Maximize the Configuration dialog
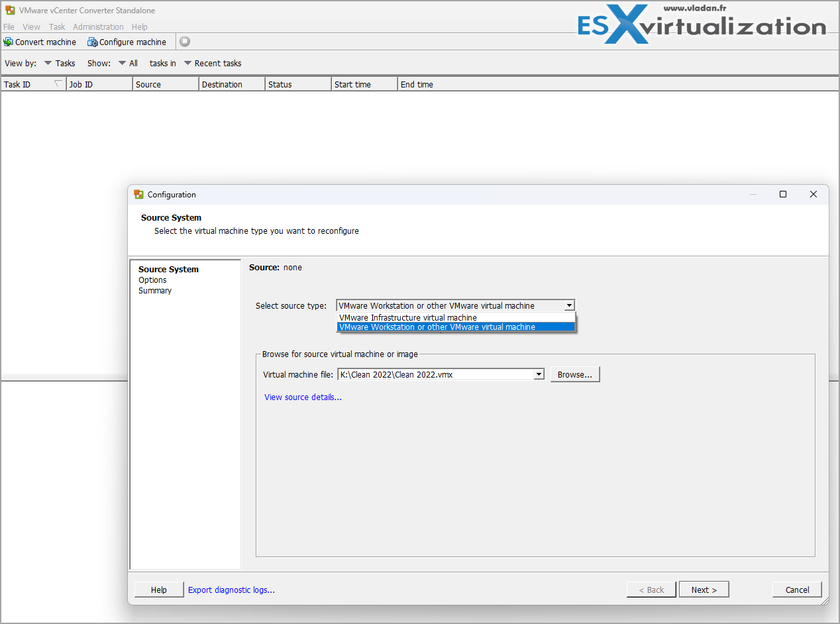 pyautogui.click(x=783, y=194)
